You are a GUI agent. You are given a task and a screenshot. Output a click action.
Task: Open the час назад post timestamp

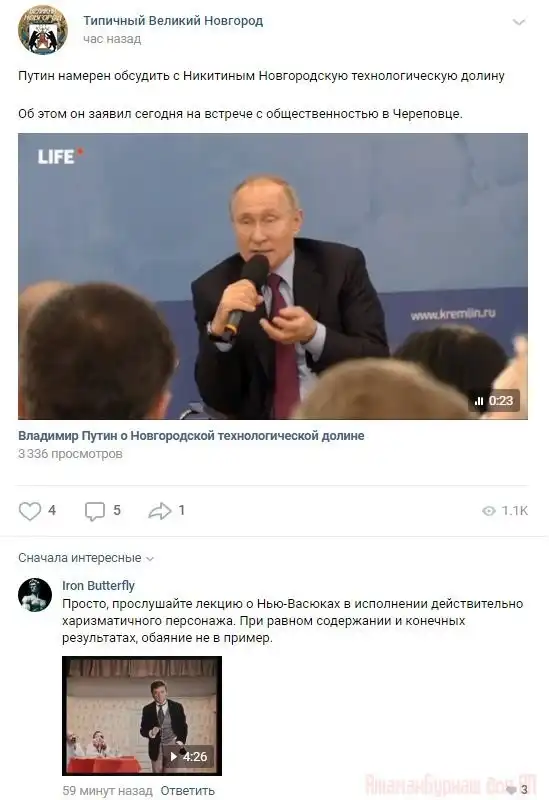[112, 39]
